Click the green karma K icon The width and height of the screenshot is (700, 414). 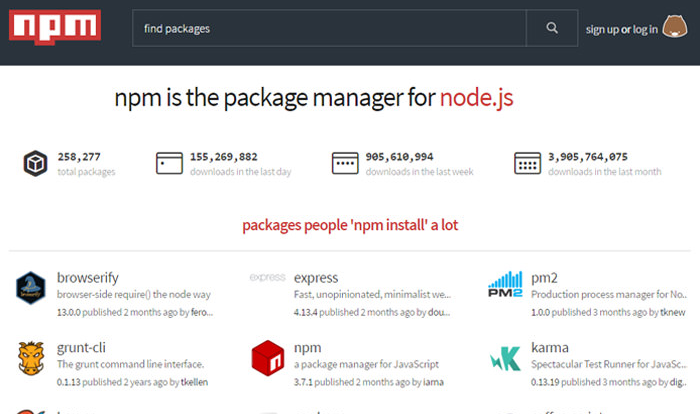(505, 358)
